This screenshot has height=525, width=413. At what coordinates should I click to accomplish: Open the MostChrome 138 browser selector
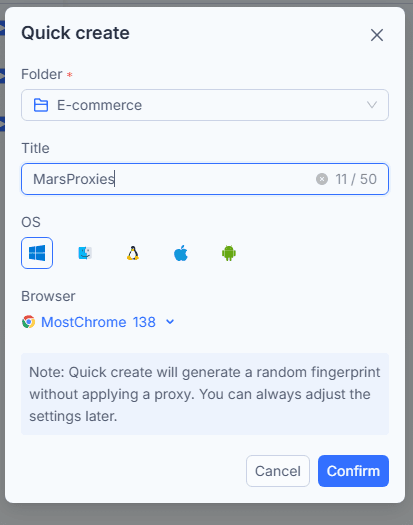tap(98, 322)
